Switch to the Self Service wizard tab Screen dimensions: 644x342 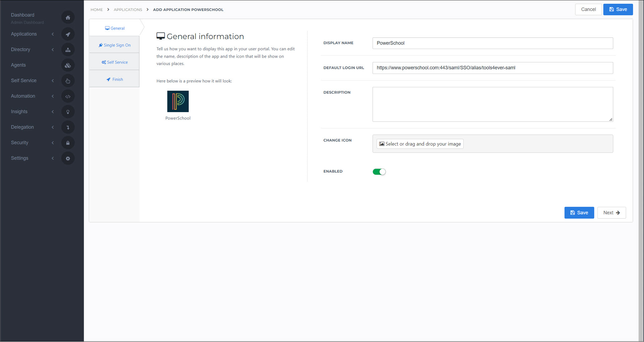click(x=114, y=62)
